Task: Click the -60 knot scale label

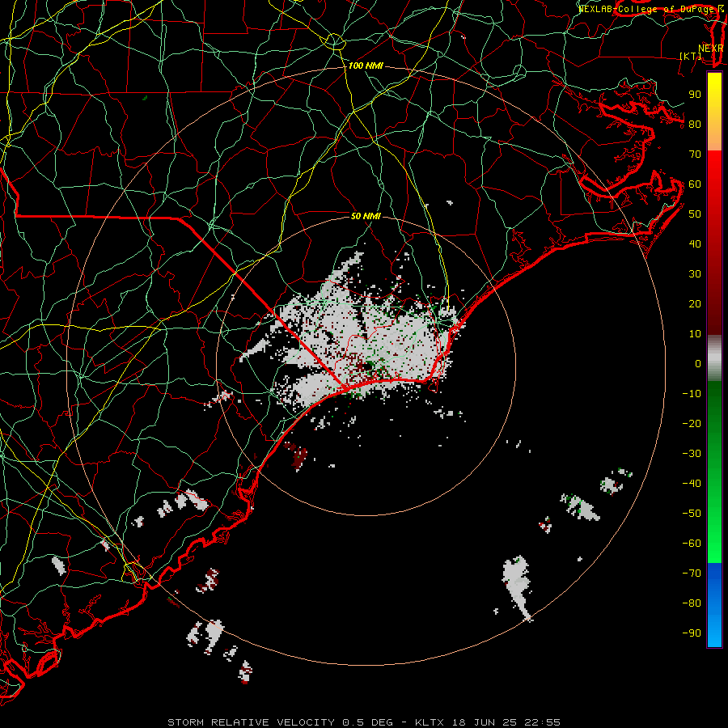Action: (692, 544)
